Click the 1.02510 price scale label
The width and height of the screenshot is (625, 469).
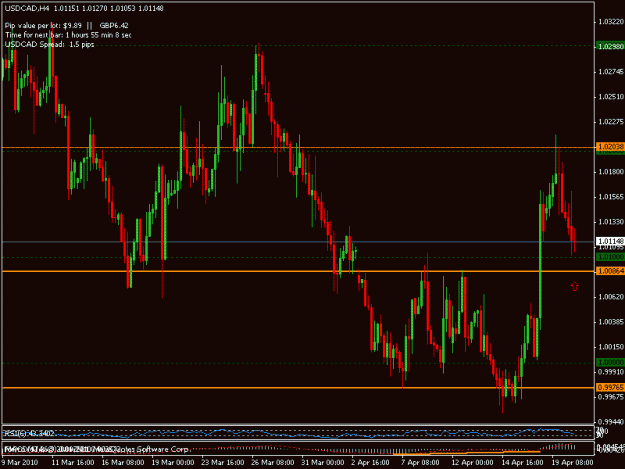[611, 97]
